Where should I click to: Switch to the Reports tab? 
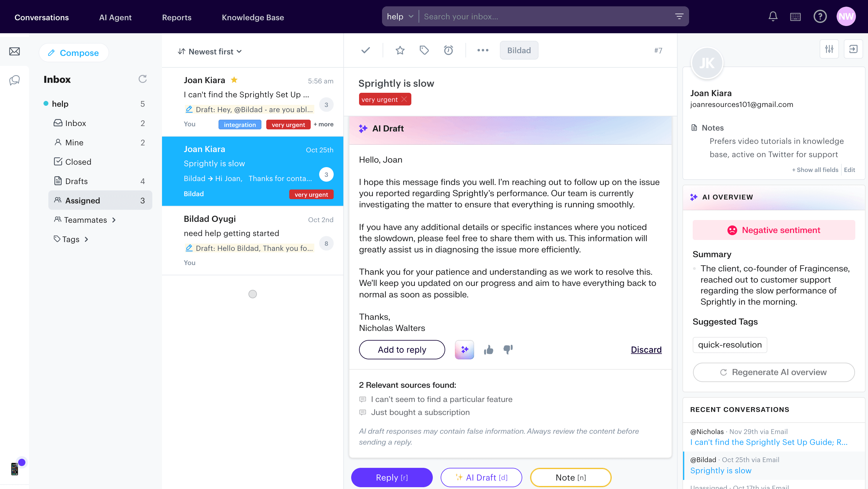pos(177,17)
